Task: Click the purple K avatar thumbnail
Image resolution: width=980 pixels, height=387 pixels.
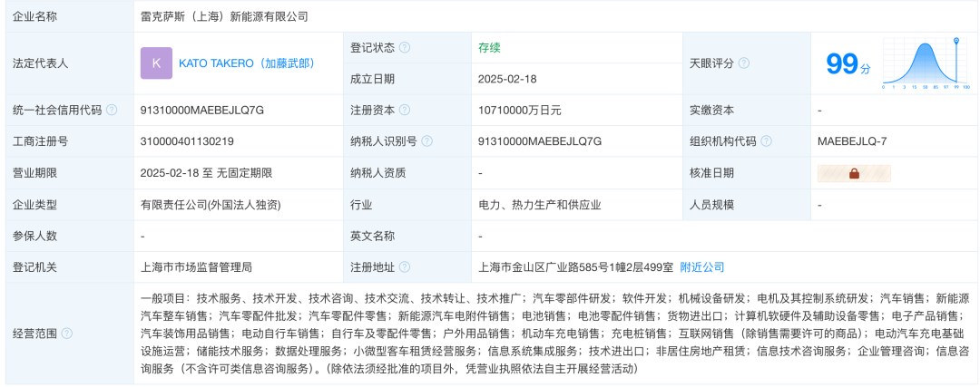Action: click(x=156, y=63)
